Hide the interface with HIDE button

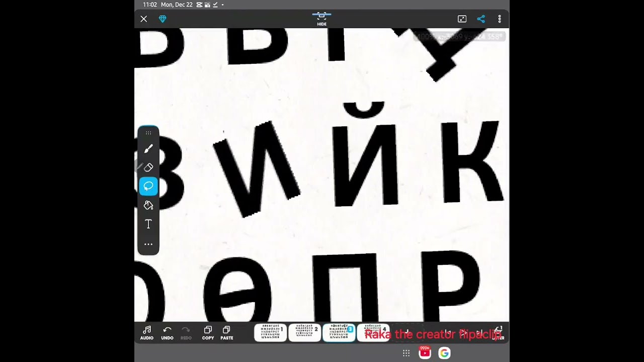tap(322, 19)
